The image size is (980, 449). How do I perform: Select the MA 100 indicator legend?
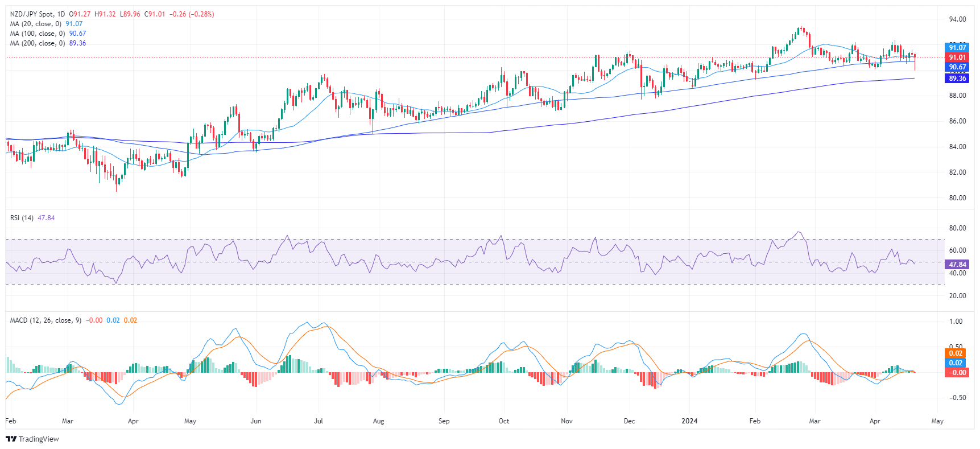pyautogui.click(x=37, y=34)
